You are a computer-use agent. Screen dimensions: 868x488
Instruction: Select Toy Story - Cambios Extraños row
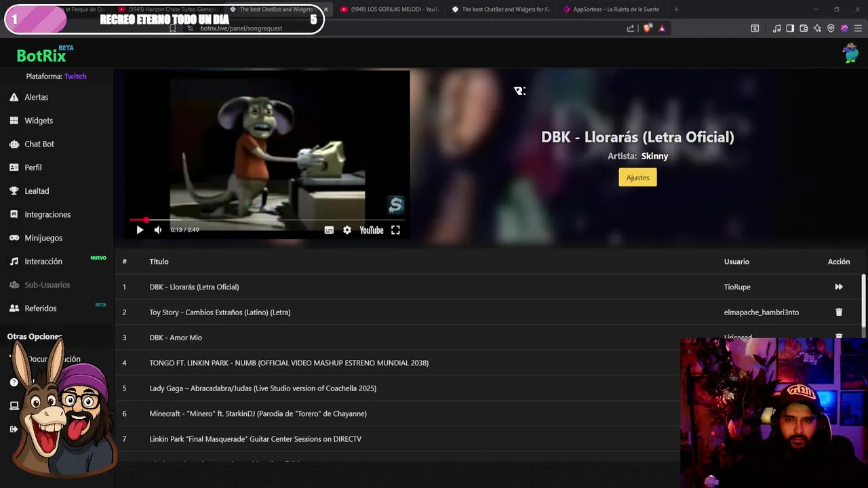(x=488, y=312)
